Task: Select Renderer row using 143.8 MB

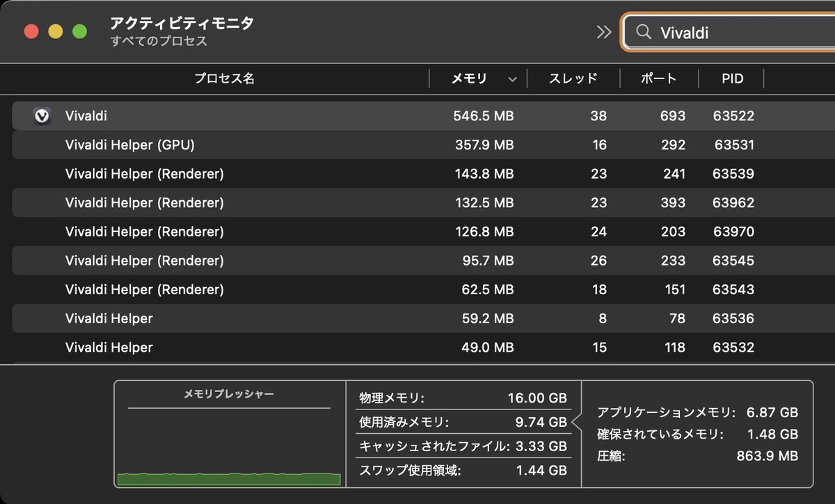Action: 424,174
